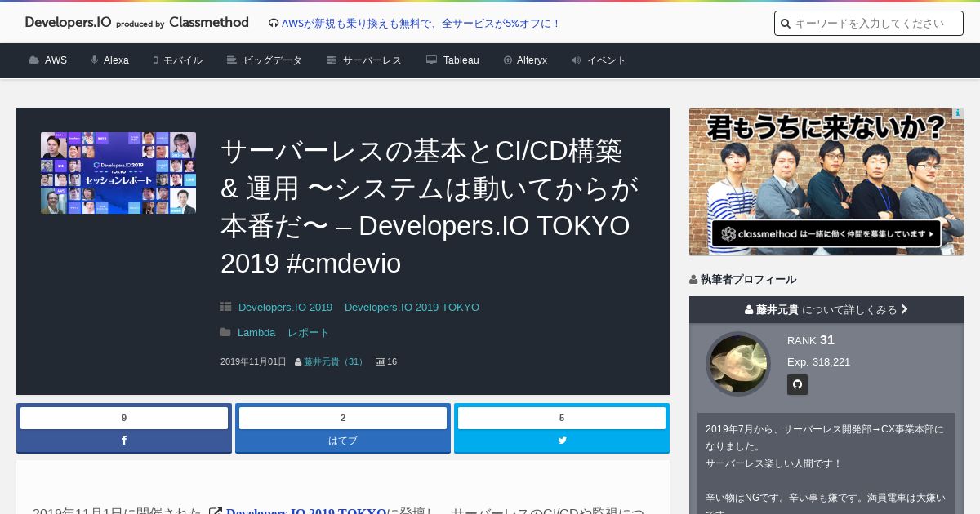Open 藤井元貴 について詳しくみる profile header
This screenshot has width=980, height=514.
(x=826, y=310)
